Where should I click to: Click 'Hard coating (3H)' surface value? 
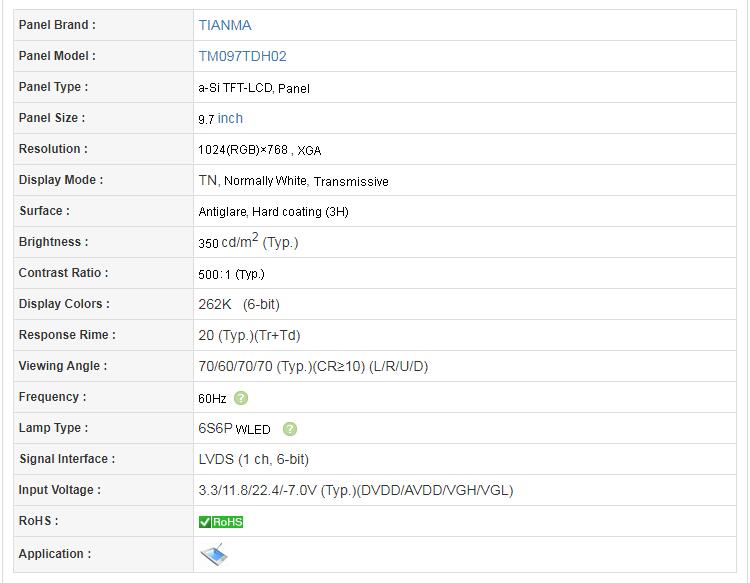pos(300,212)
